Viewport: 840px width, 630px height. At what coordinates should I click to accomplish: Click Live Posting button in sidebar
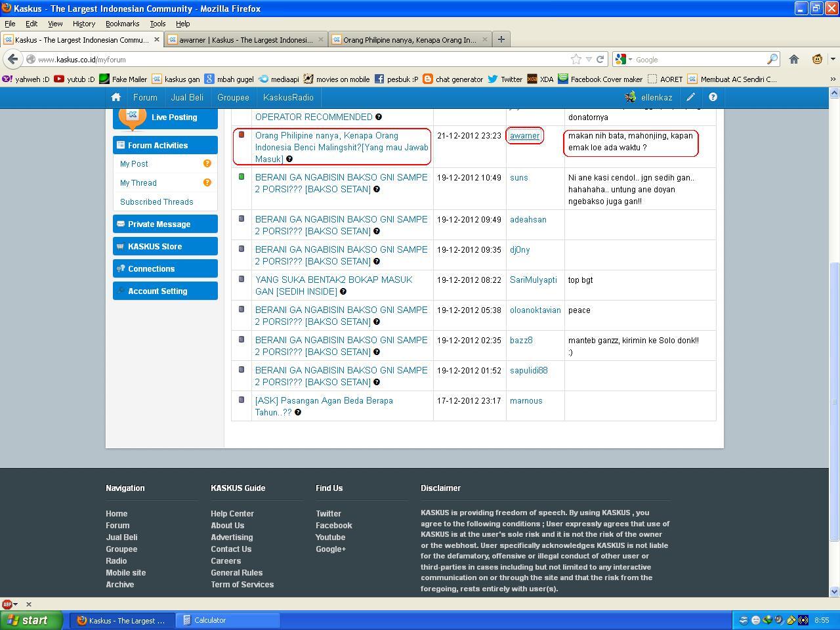tap(165, 117)
